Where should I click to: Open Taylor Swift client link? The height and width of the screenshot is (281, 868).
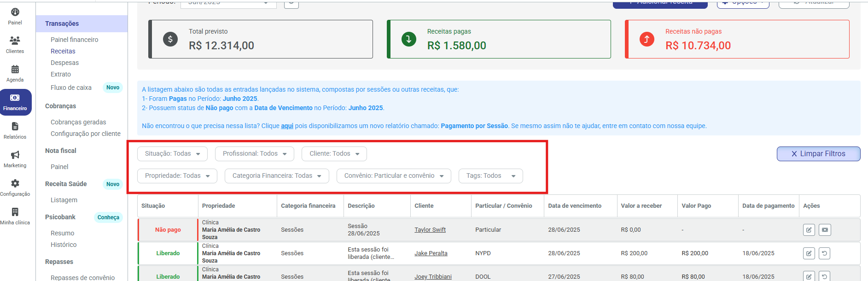click(430, 230)
